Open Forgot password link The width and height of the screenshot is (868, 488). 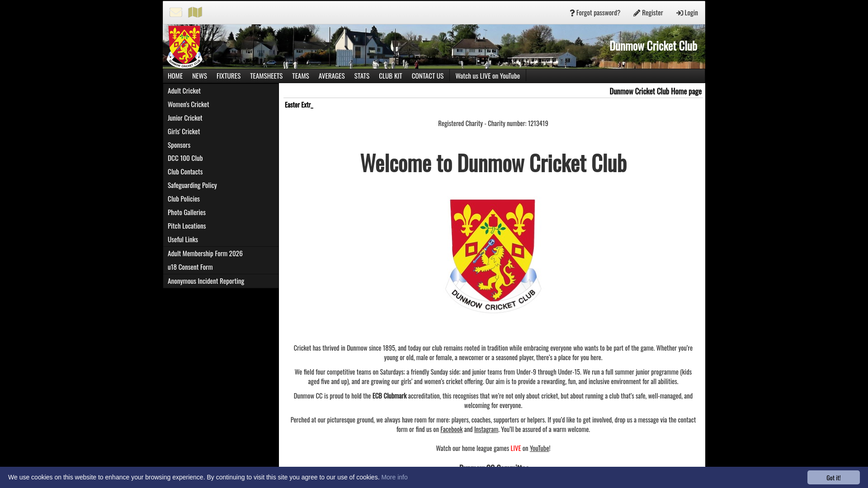click(595, 13)
